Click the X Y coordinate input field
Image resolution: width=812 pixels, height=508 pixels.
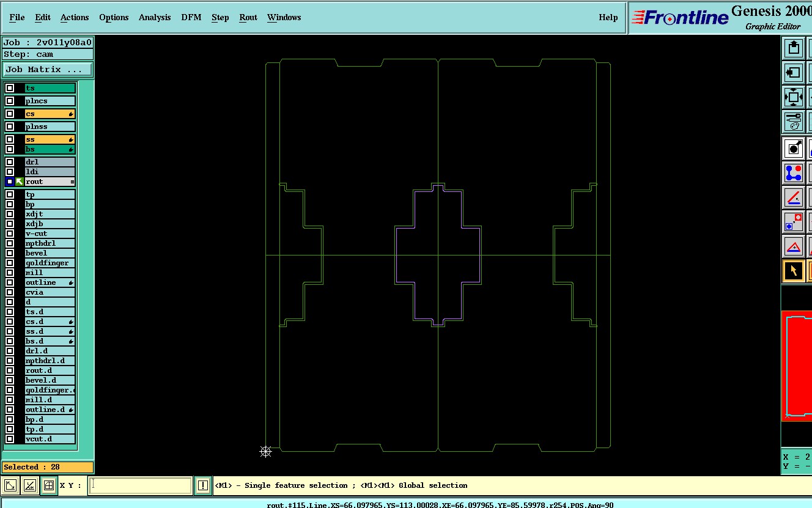coord(141,486)
